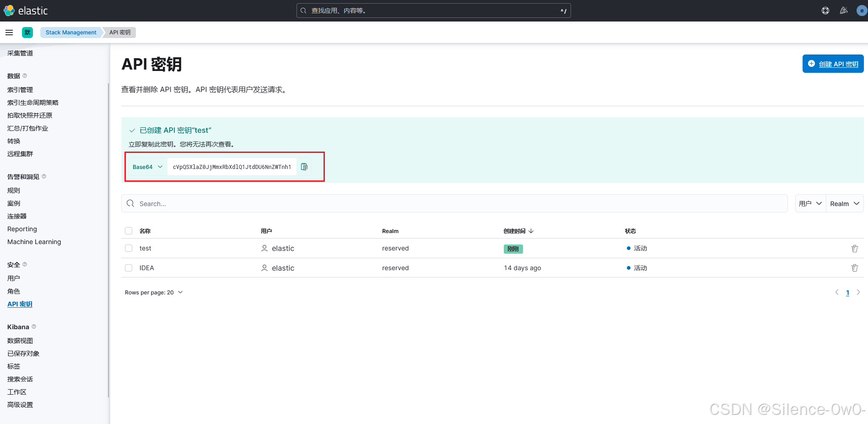Open 索引管理 in sidebar
The image size is (868, 424).
coord(20,90)
